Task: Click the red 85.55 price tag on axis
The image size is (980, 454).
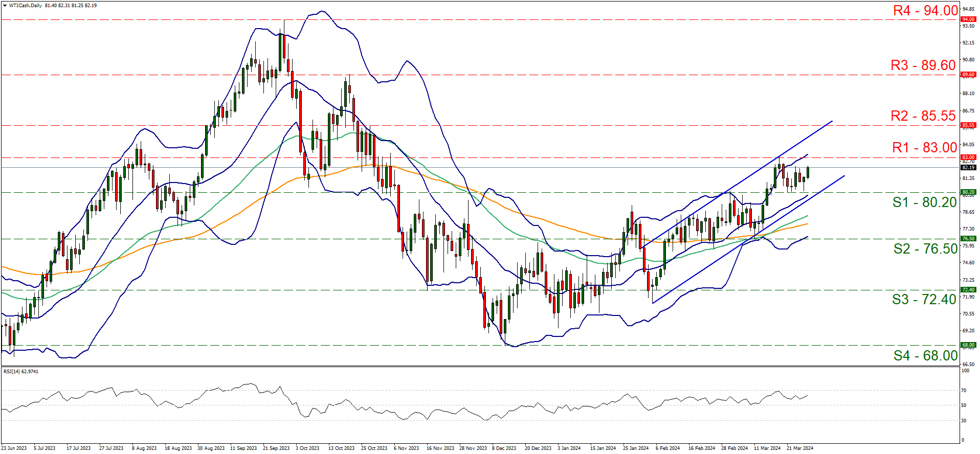Action: pos(968,125)
